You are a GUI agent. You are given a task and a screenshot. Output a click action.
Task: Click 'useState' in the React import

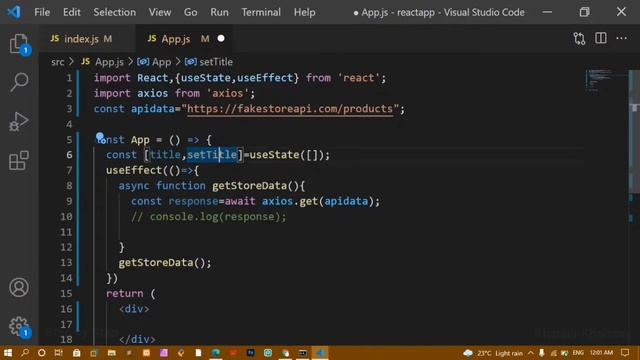click(x=206, y=78)
